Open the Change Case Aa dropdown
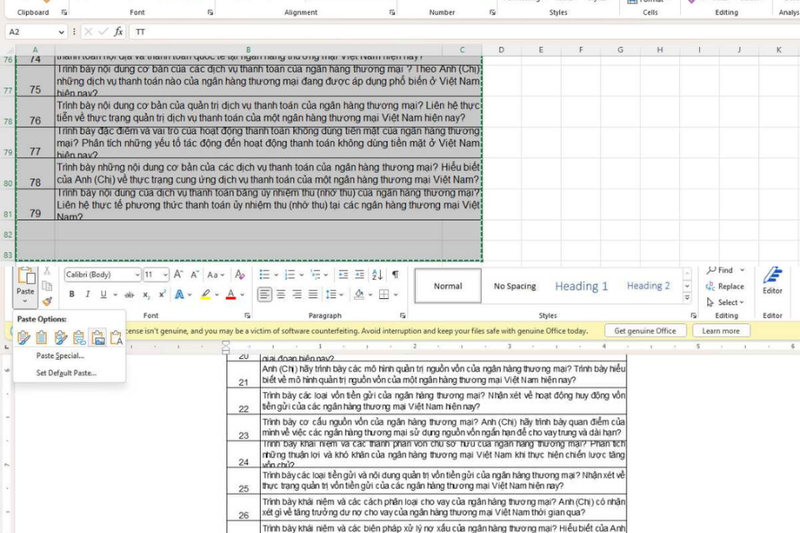The image size is (800, 533). [x=215, y=274]
